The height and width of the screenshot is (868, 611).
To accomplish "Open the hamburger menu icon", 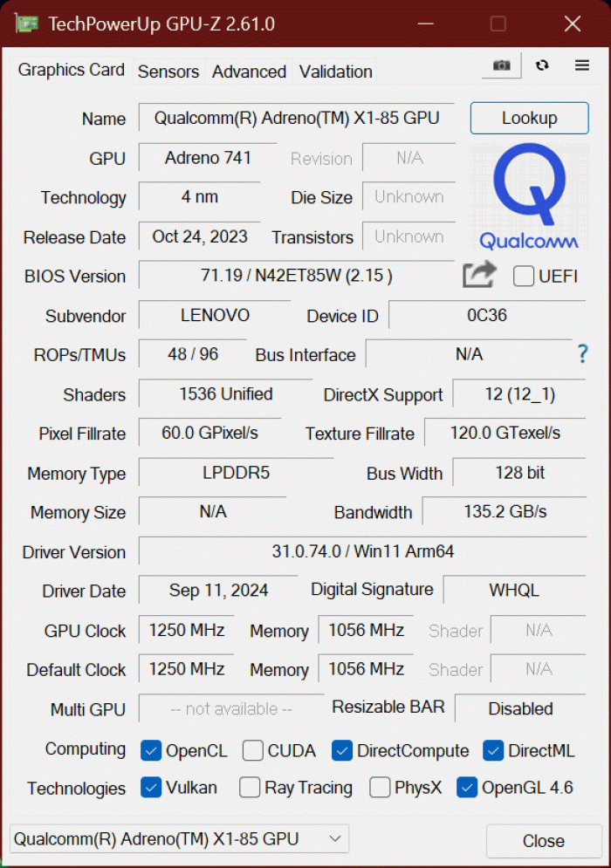I will (581, 65).
